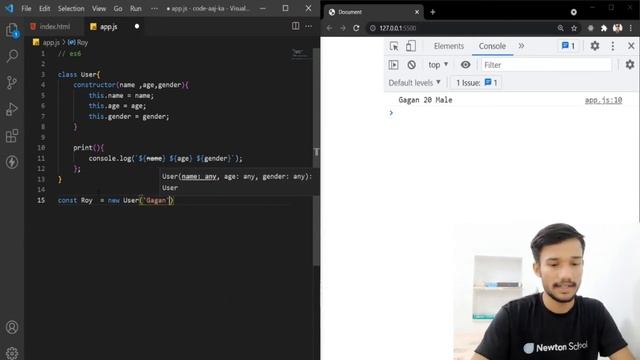Open Chrome extensions puzzle icon
Viewport: 640px width, 360px height.
pyautogui.click(x=604, y=28)
